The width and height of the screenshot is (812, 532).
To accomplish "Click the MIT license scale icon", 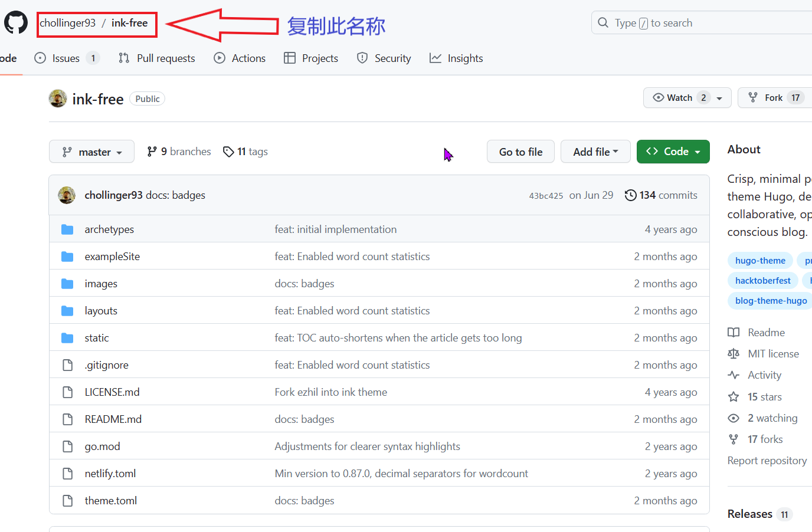I will [734, 354].
